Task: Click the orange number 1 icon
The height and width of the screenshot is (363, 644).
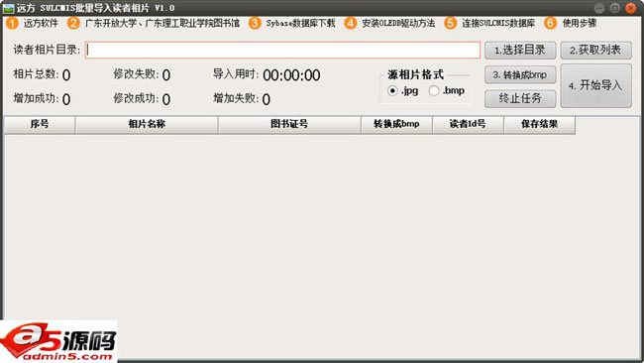Action: [12, 23]
